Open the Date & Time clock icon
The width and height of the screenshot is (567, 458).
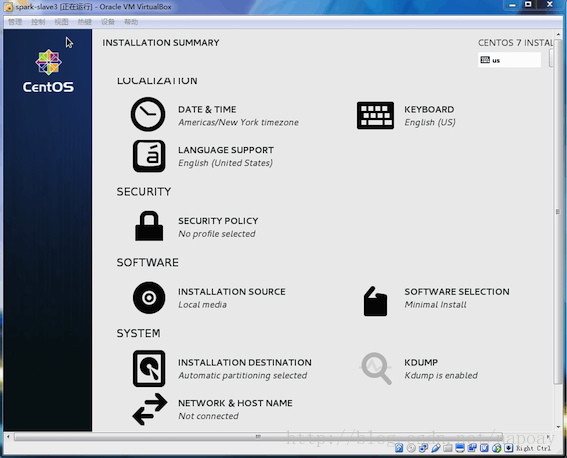pos(148,114)
